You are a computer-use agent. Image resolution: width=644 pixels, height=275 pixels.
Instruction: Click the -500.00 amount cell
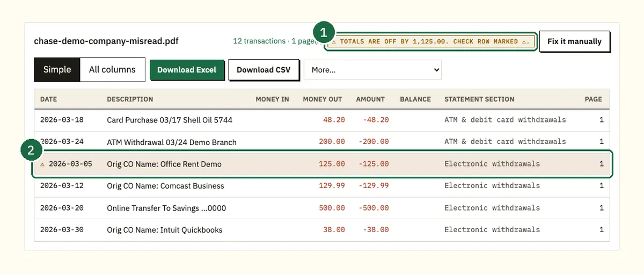coord(374,208)
